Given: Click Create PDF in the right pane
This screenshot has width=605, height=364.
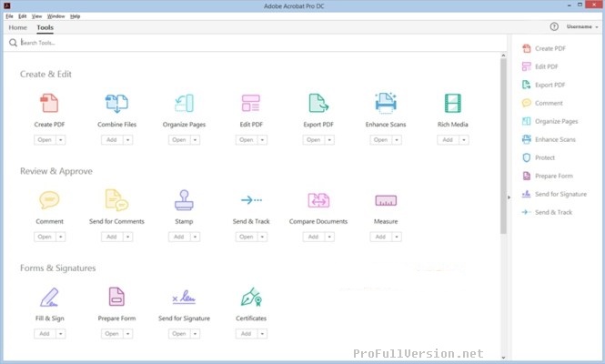Looking at the screenshot, I should click(x=544, y=48).
